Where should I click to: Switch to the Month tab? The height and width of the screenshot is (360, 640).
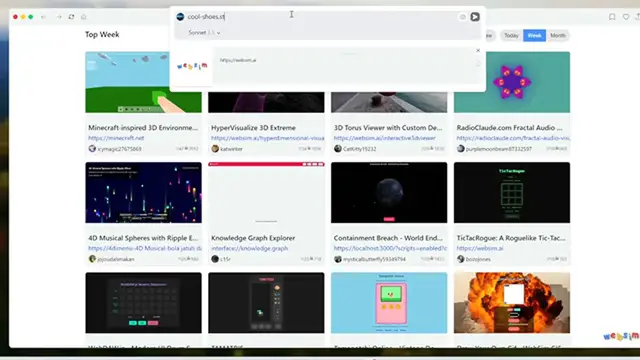coord(558,36)
